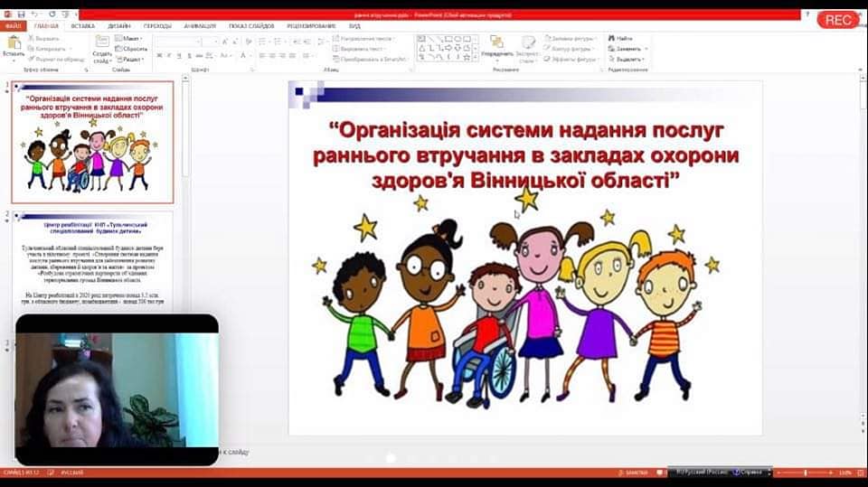Toggle underline (Ч) formatting

pos(179,55)
